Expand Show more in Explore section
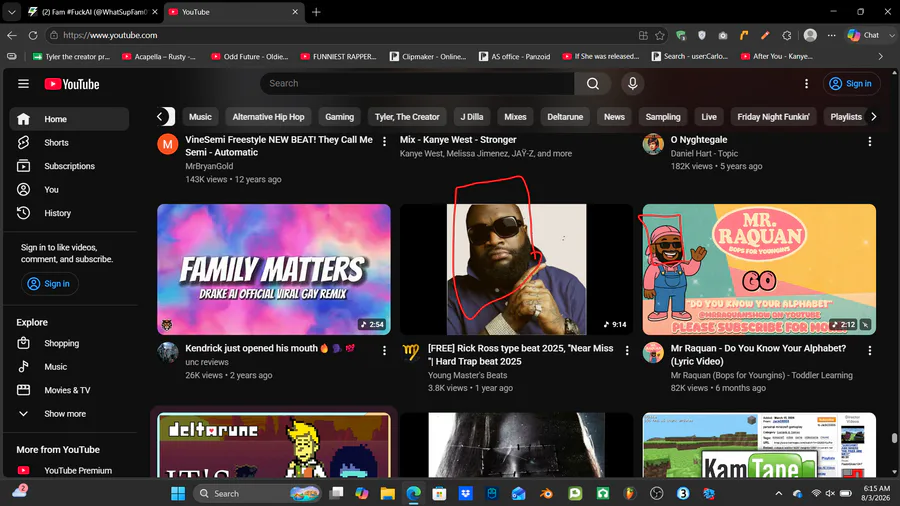Image resolution: width=900 pixels, height=506 pixels. click(69, 414)
